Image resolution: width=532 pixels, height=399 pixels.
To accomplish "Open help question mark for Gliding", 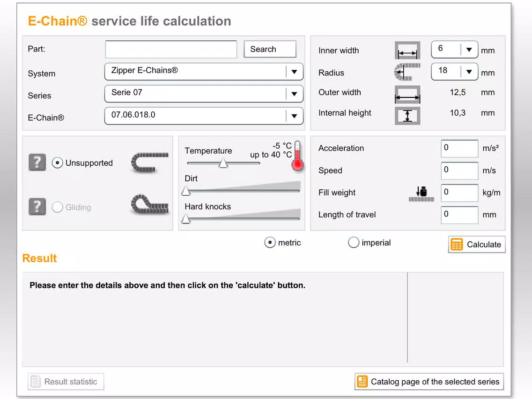I will 37,207.
